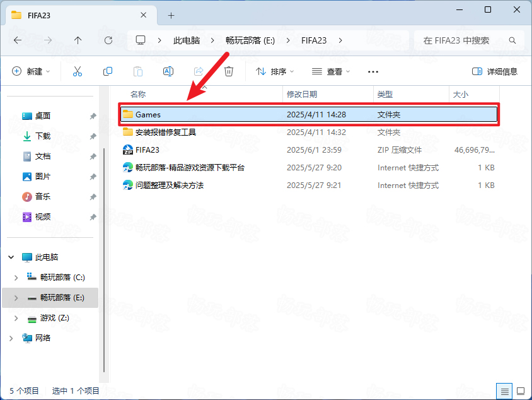Collapse the 此电脑 tree node
This screenshot has height=400, width=532.
(x=11, y=257)
